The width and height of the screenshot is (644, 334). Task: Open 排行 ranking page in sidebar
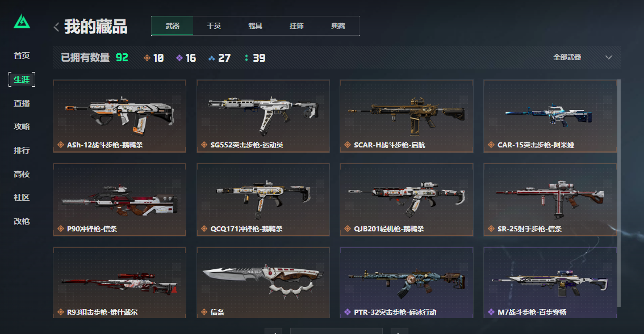[x=22, y=150]
